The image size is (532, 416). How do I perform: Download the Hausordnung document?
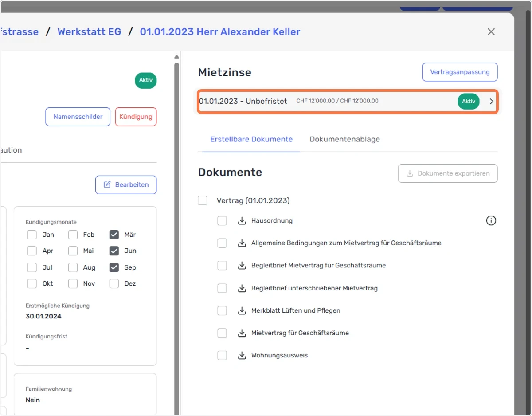point(242,221)
